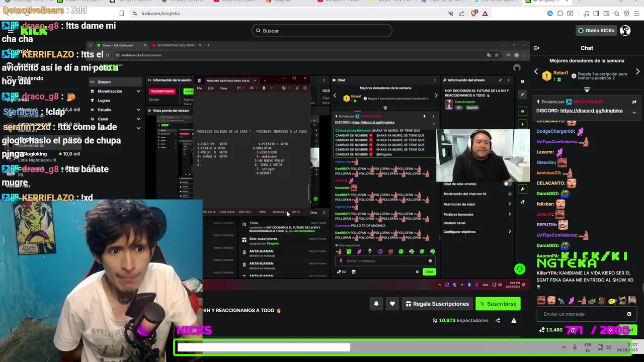
Task: Edit stream info with the pencil icon
Action: (x=500, y=80)
